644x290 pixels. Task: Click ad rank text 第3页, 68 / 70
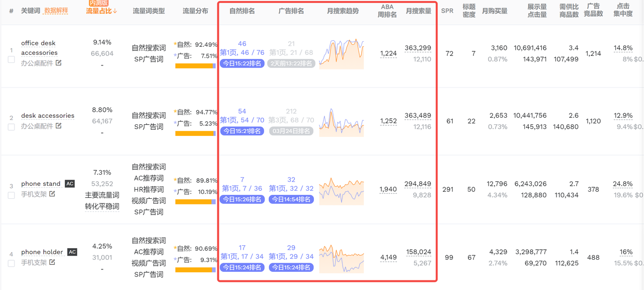point(291,120)
